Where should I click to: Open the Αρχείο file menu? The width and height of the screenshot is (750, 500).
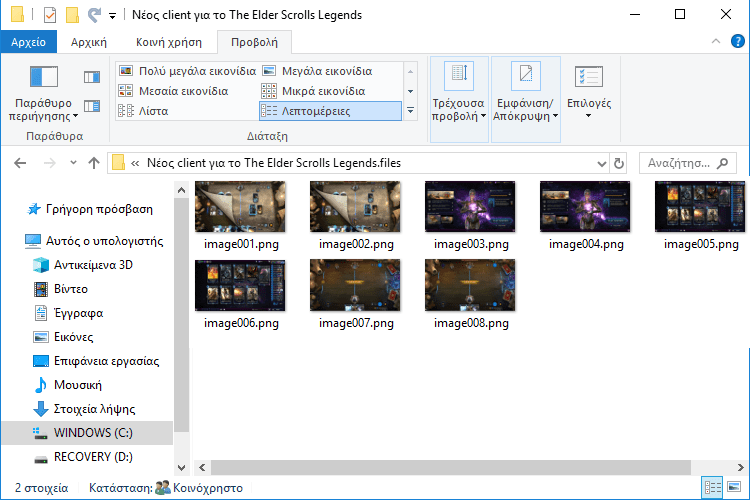(x=29, y=42)
